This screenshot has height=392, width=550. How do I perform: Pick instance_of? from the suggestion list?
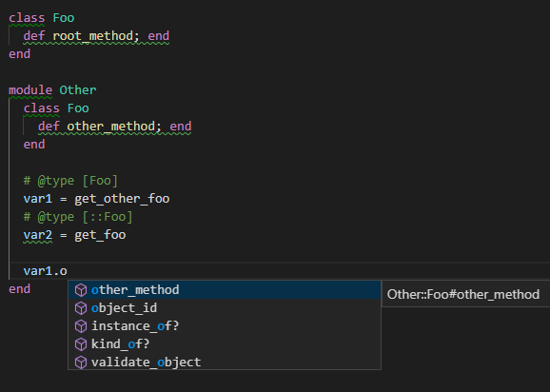tap(225, 326)
